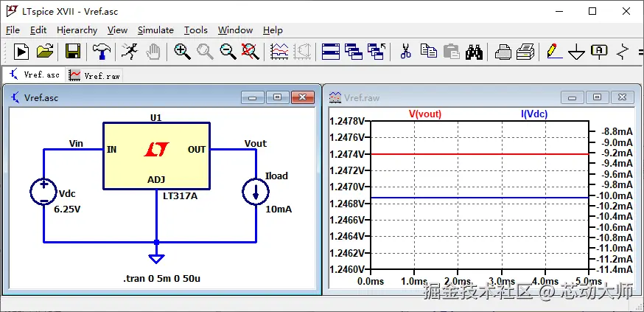This screenshot has width=644, height=312.
Task: Place a ground symbol from the toolbar
Action: pos(577,52)
